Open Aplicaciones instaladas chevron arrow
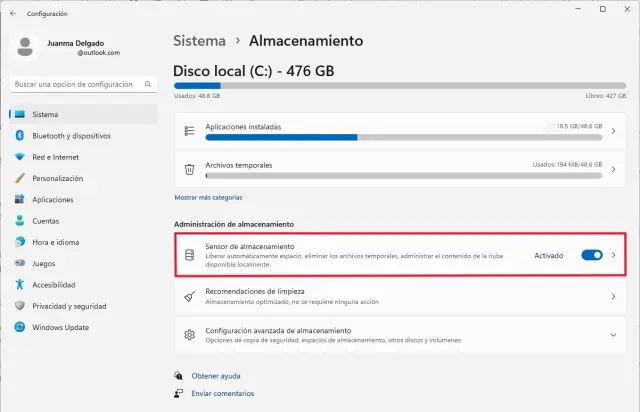640x412 pixels. 612,131
